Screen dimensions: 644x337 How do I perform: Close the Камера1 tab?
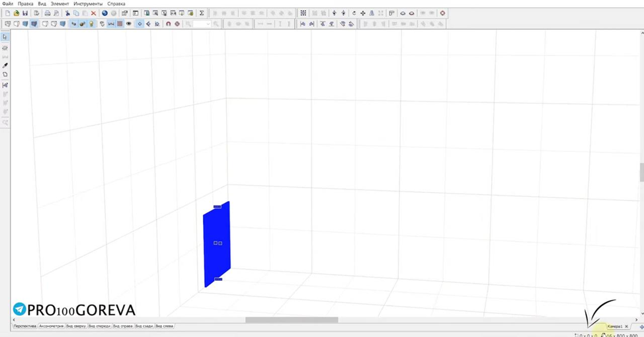coord(626,326)
